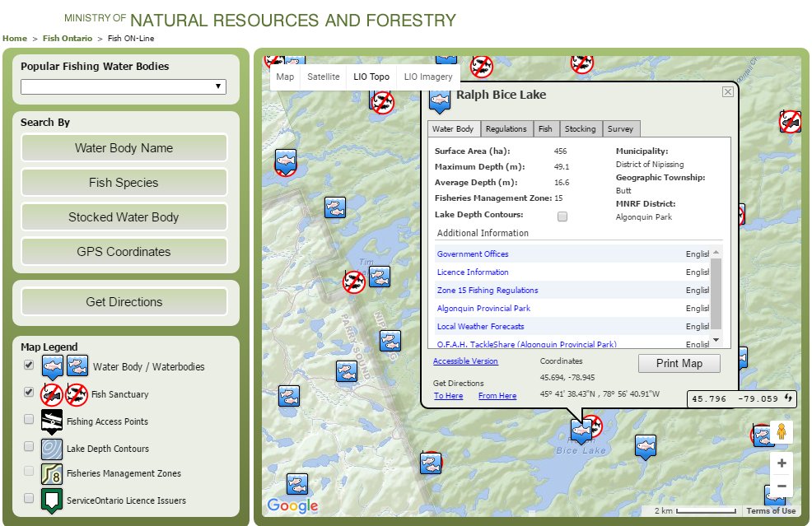Open Local Weather Forecasts link
This screenshot has width=812, height=526.
[481, 326]
